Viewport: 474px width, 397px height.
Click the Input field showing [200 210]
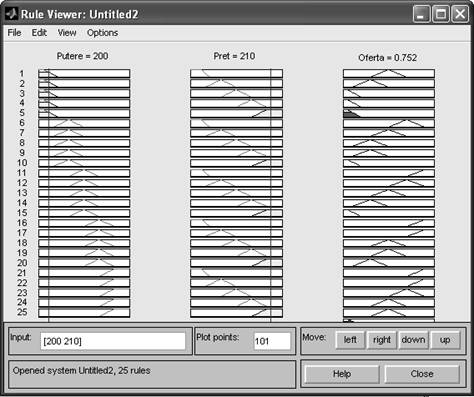(113, 341)
